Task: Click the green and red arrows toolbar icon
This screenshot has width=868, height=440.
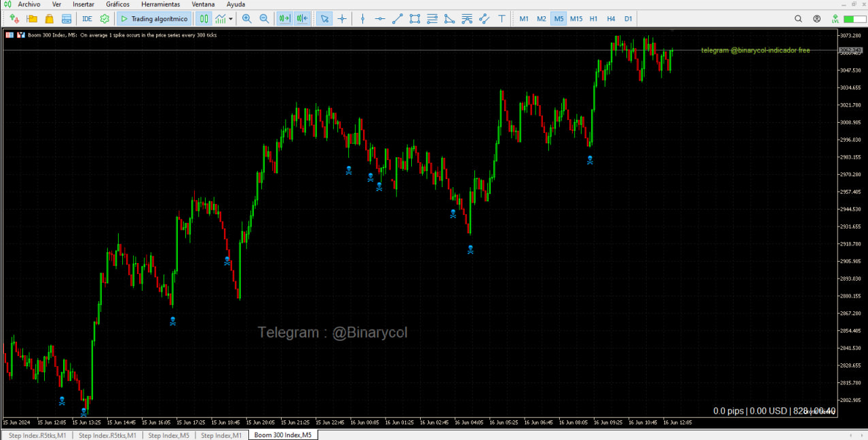Action: 14,19
